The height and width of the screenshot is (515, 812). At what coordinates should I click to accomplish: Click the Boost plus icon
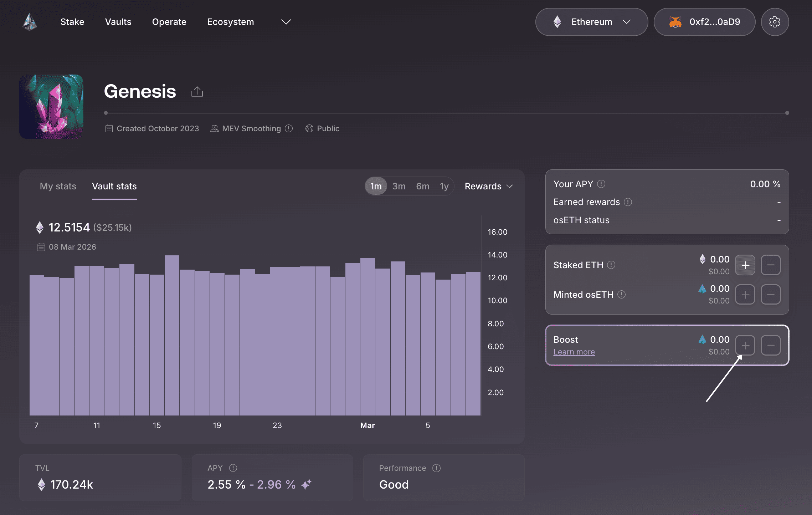tap(745, 345)
